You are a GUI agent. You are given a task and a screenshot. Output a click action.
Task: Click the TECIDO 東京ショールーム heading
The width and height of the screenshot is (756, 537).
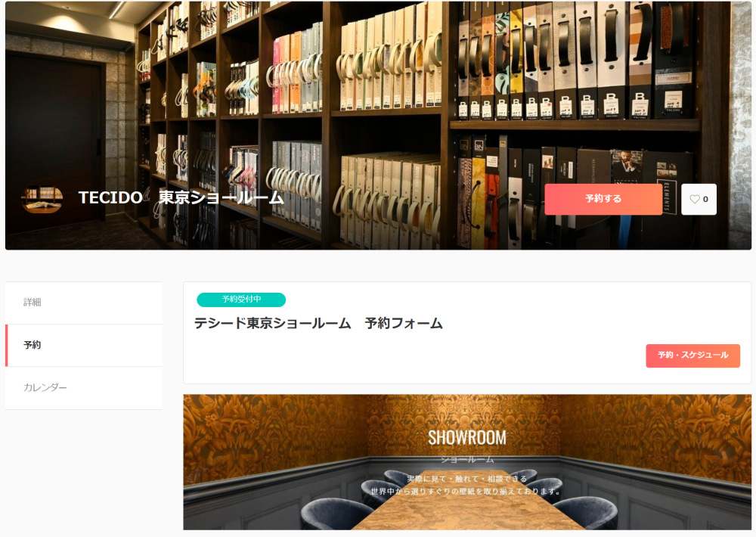pyautogui.click(x=181, y=197)
